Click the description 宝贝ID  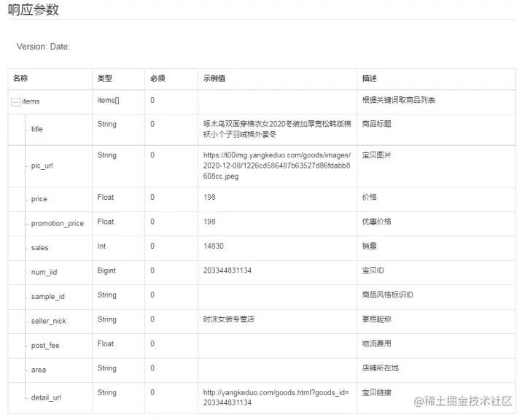373,271
